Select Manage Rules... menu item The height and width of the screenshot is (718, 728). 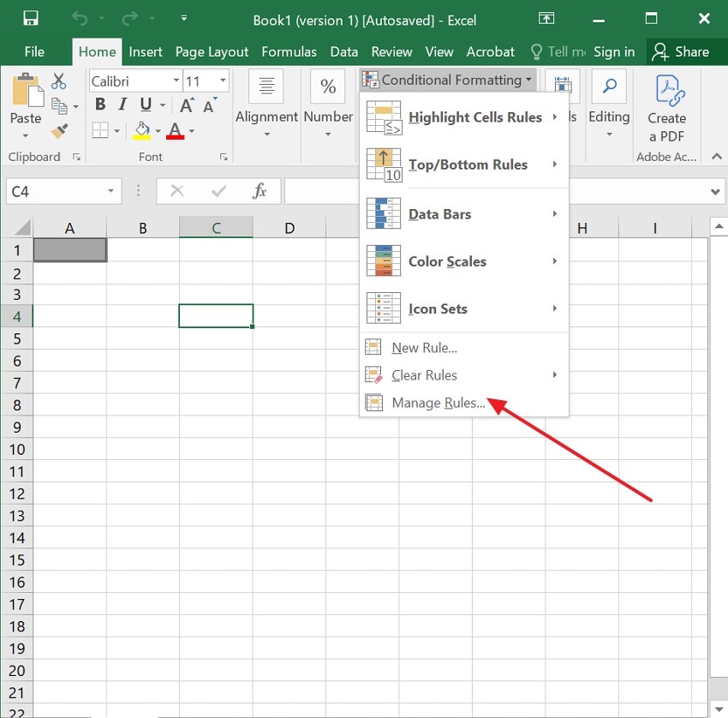[x=463, y=403]
